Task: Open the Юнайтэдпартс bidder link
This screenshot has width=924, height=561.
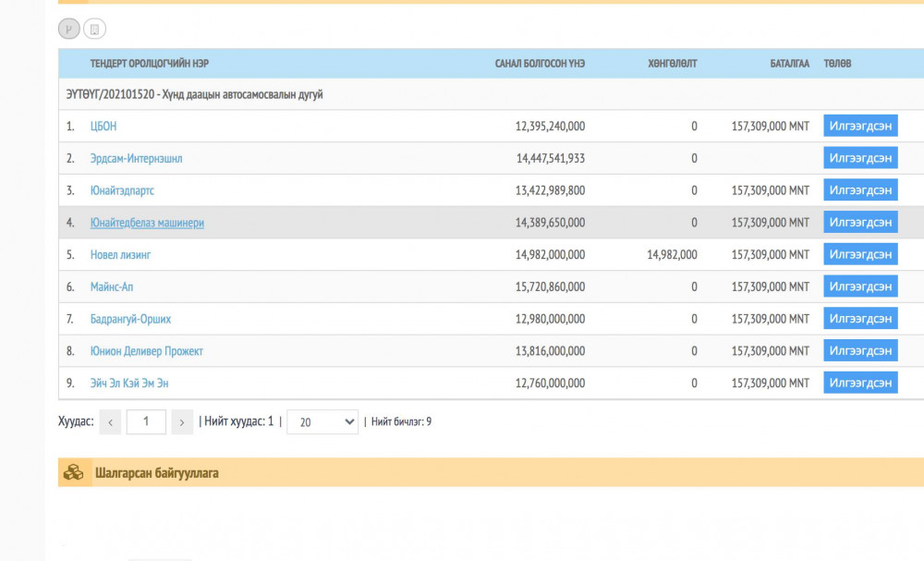Action: tap(122, 190)
